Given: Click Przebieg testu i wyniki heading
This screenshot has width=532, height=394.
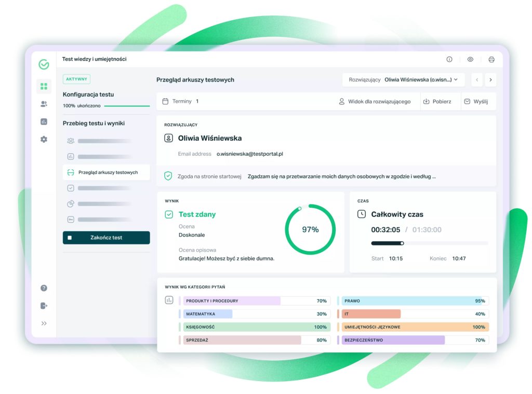Looking at the screenshot, I should coord(94,124).
